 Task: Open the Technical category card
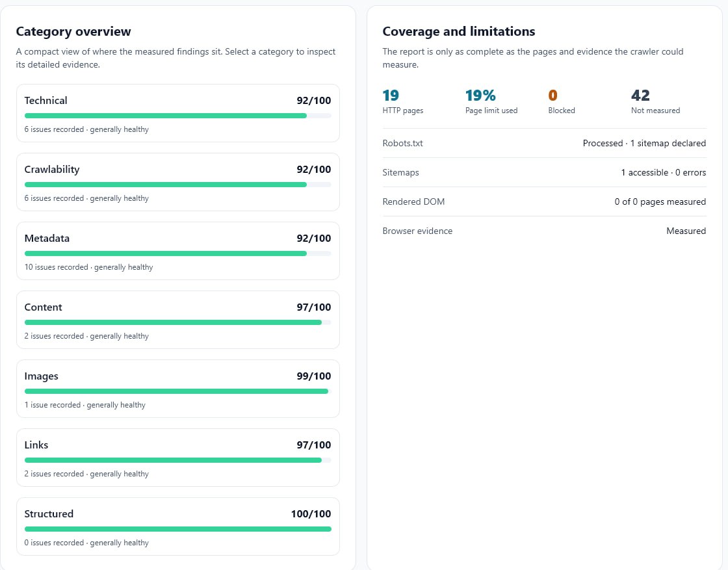coord(178,113)
